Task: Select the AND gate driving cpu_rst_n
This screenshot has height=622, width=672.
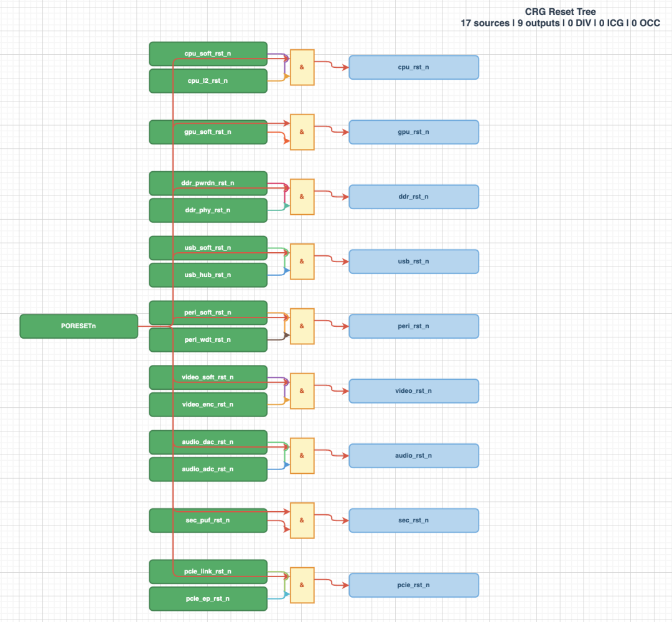Action: point(302,67)
